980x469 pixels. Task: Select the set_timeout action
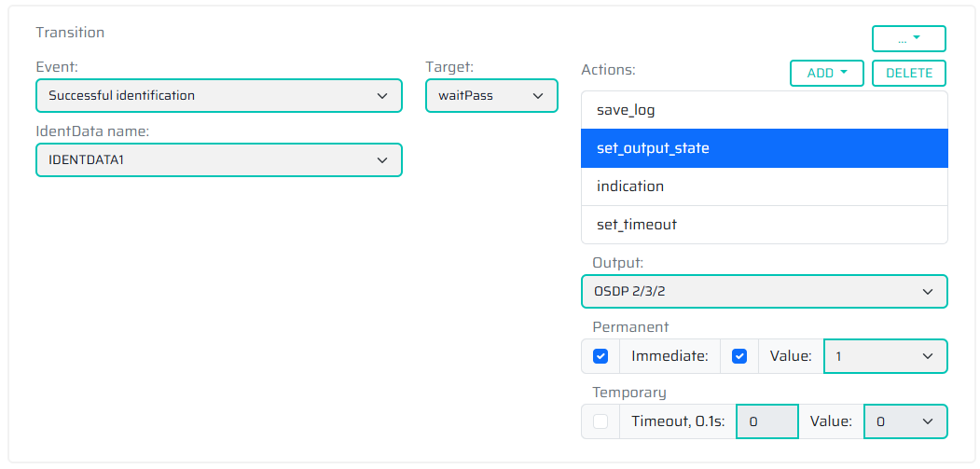point(764,225)
